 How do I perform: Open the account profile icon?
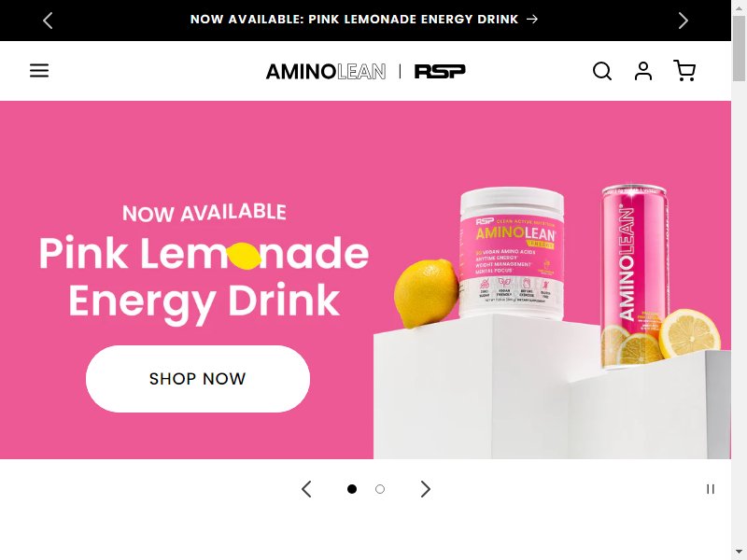pyautogui.click(x=643, y=71)
